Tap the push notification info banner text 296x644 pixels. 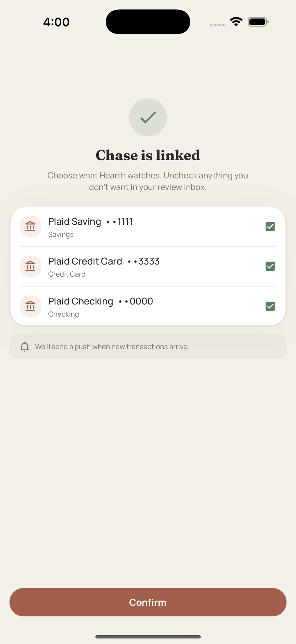tap(112, 347)
